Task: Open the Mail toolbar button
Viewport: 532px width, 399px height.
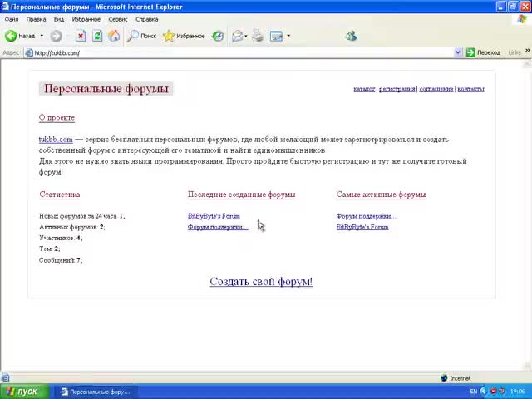Action: [238, 36]
